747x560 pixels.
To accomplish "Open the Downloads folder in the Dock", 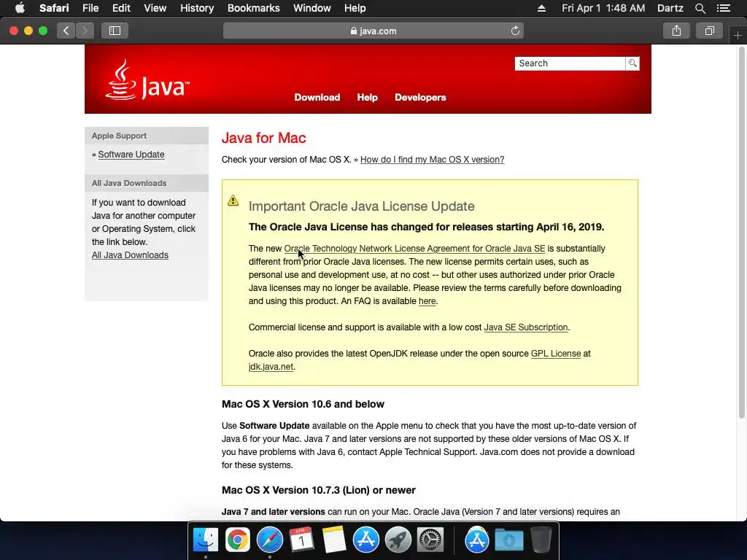I will pyautogui.click(x=508, y=540).
